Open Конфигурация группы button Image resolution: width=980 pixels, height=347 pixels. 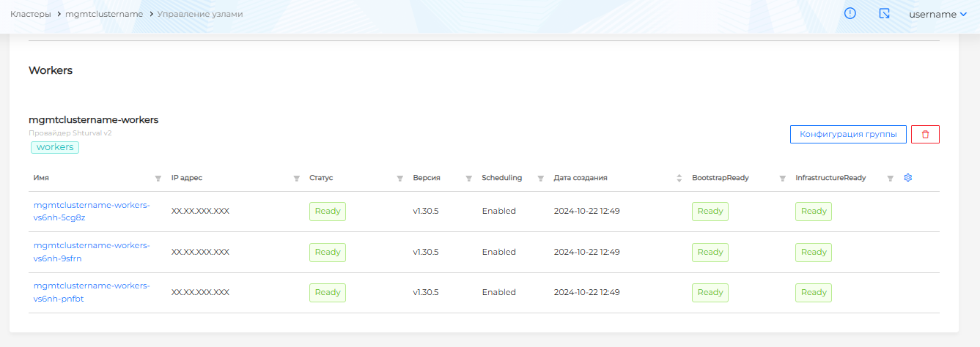point(848,134)
